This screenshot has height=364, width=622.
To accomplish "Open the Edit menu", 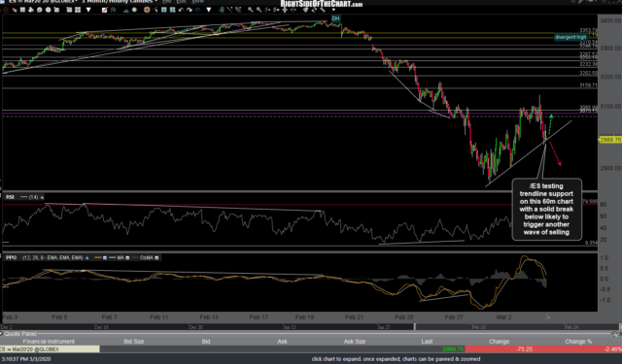I will [x=181, y=1].
